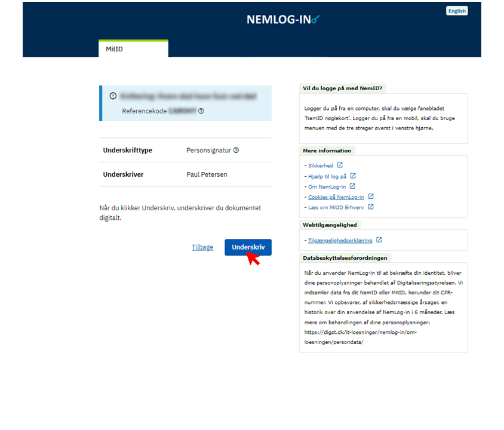Click external-link icon beside Læs om MitID Erhverv
The width and height of the screenshot is (504, 430).
tap(371, 207)
